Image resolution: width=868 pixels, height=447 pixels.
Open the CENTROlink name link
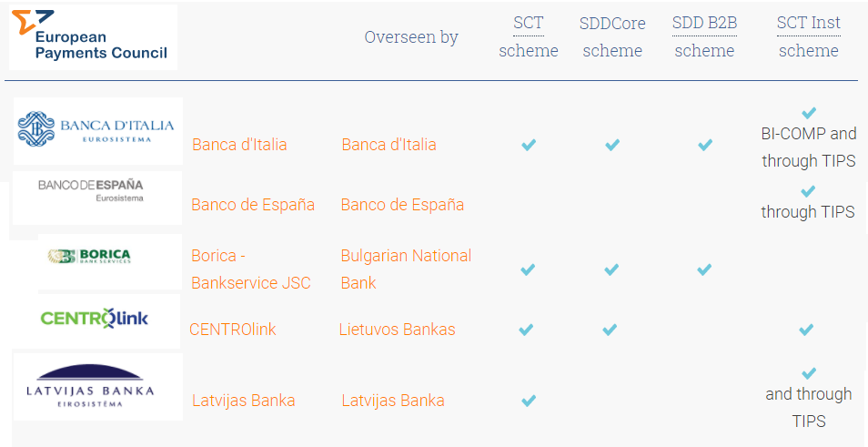coord(233,330)
